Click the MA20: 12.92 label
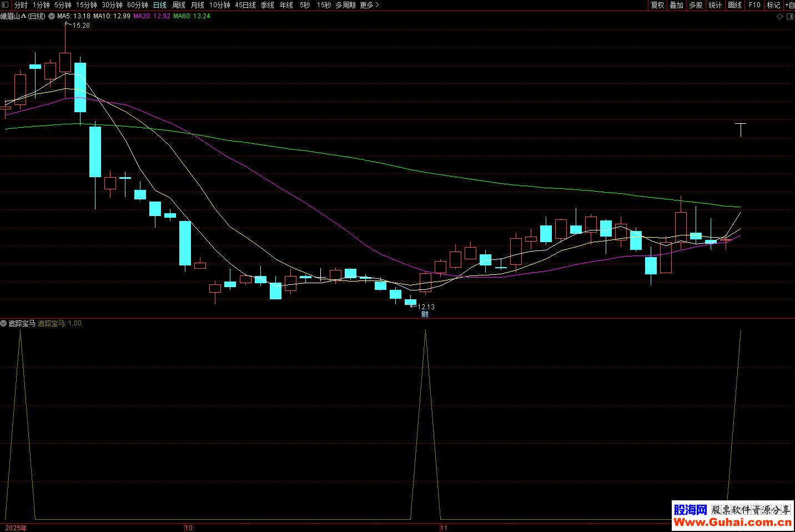The height and width of the screenshot is (532, 795). click(x=152, y=16)
